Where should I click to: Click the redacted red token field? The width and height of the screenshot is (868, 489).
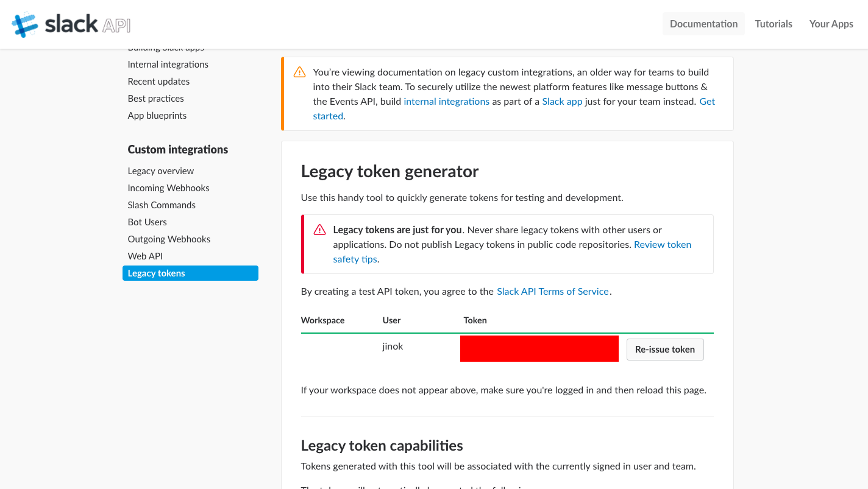[x=539, y=349]
